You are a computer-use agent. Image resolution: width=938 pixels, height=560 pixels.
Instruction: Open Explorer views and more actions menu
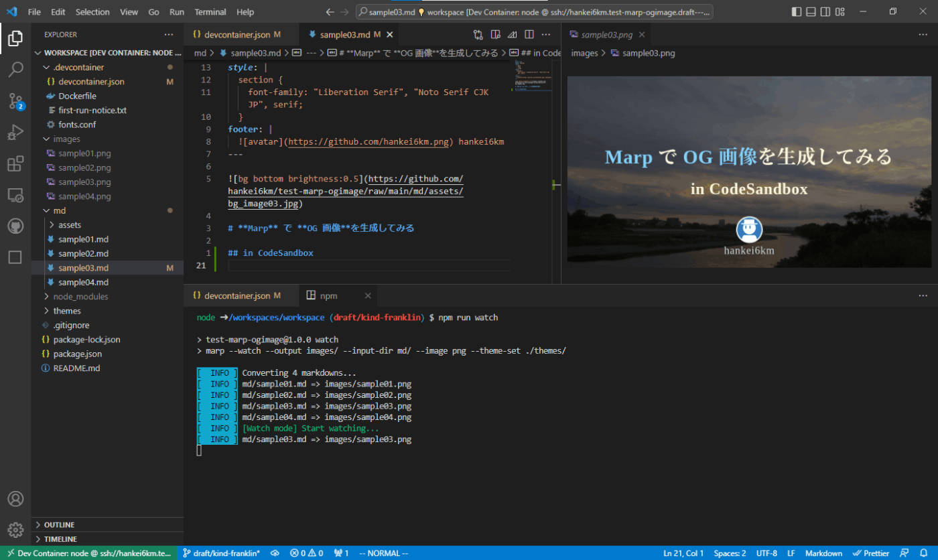(169, 35)
